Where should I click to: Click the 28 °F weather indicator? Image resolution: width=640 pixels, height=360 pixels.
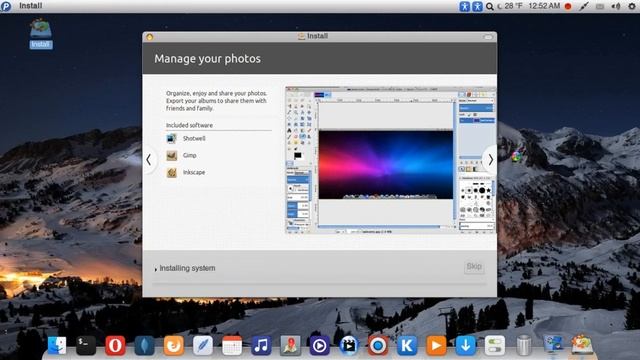[x=510, y=6]
